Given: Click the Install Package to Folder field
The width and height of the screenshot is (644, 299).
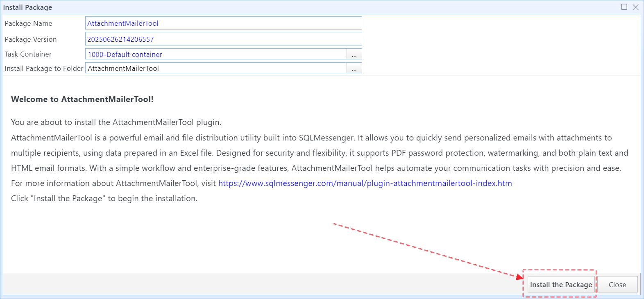Looking at the screenshot, I should point(216,68).
